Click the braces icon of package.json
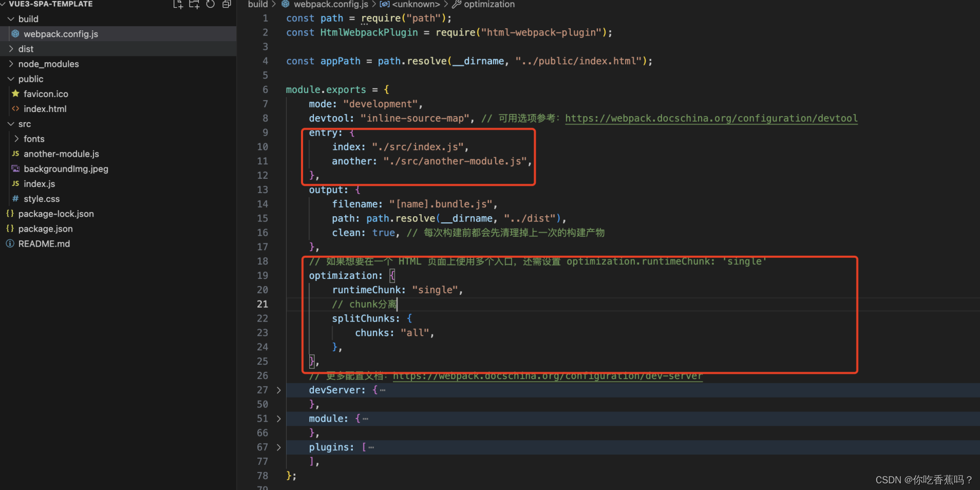Screen dimensions: 980x490 (x=10, y=228)
